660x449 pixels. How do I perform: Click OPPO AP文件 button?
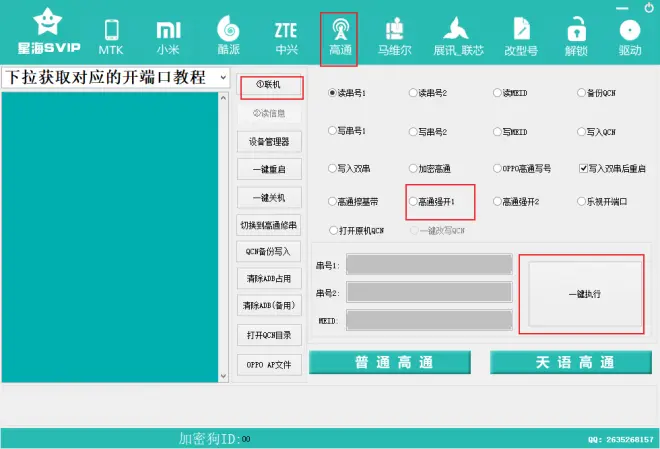[x=269, y=365]
